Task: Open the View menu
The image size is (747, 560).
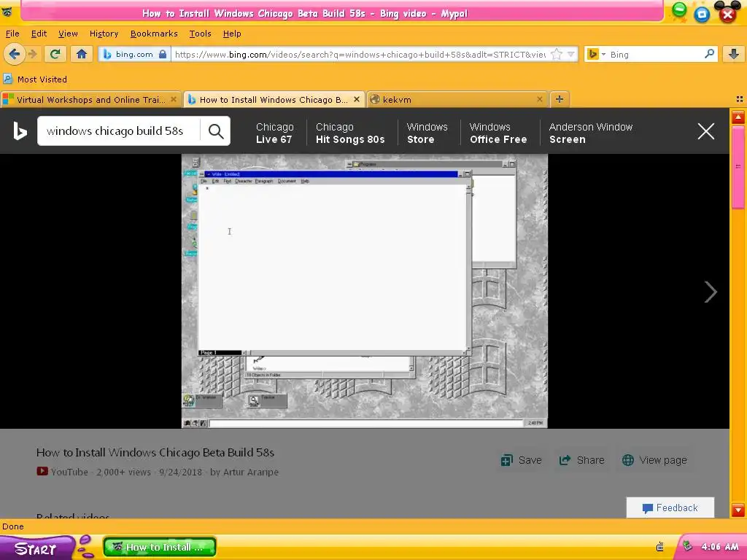Action: pyautogui.click(x=68, y=34)
